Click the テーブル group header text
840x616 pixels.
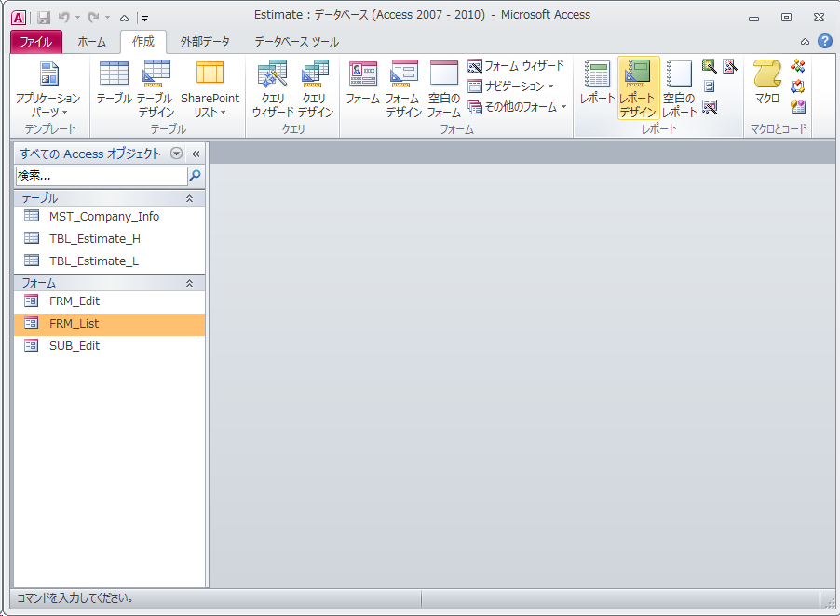click(40, 198)
